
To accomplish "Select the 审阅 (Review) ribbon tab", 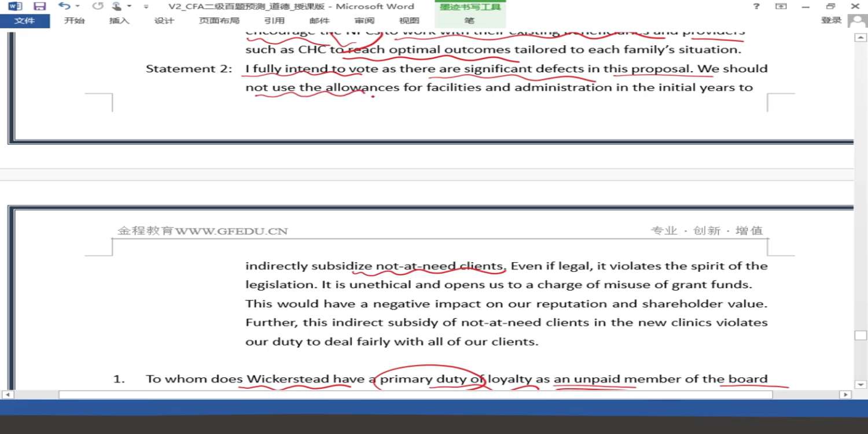I will click(365, 21).
